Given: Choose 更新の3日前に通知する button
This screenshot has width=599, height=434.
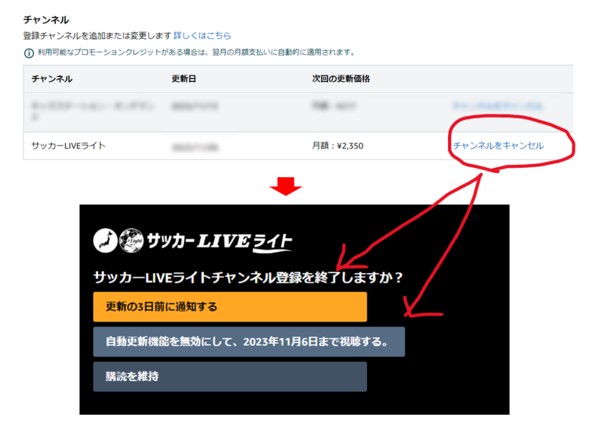Looking at the screenshot, I should [x=230, y=307].
